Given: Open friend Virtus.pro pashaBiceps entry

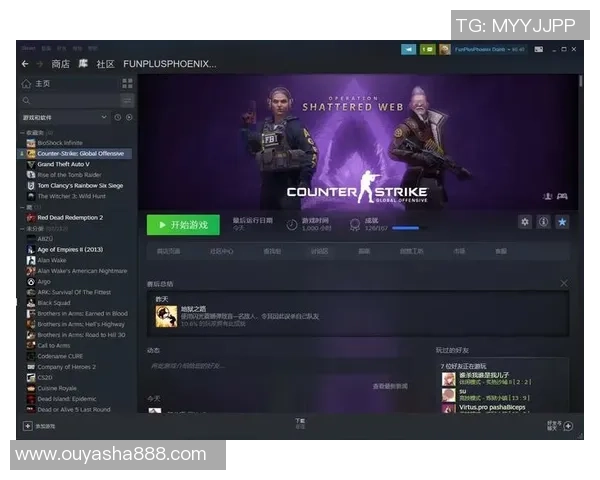Looking at the screenshot, I should (x=492, y=408).
